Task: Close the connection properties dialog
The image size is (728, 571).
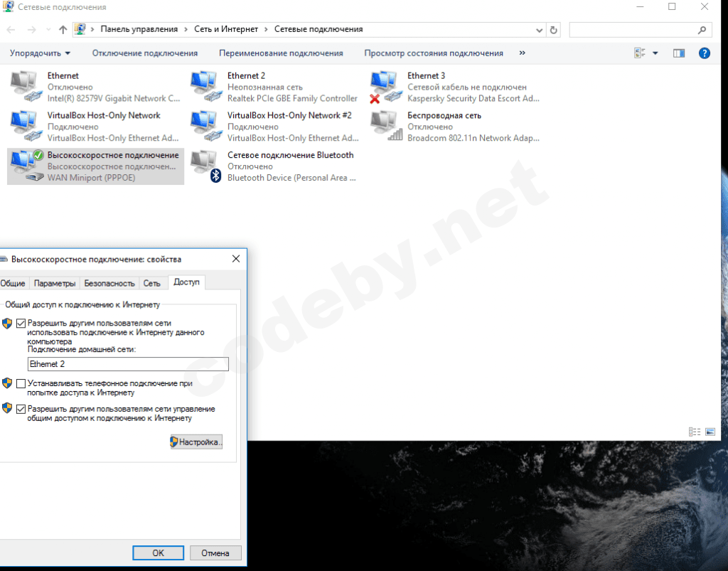Action: click(x=236, y=259)
